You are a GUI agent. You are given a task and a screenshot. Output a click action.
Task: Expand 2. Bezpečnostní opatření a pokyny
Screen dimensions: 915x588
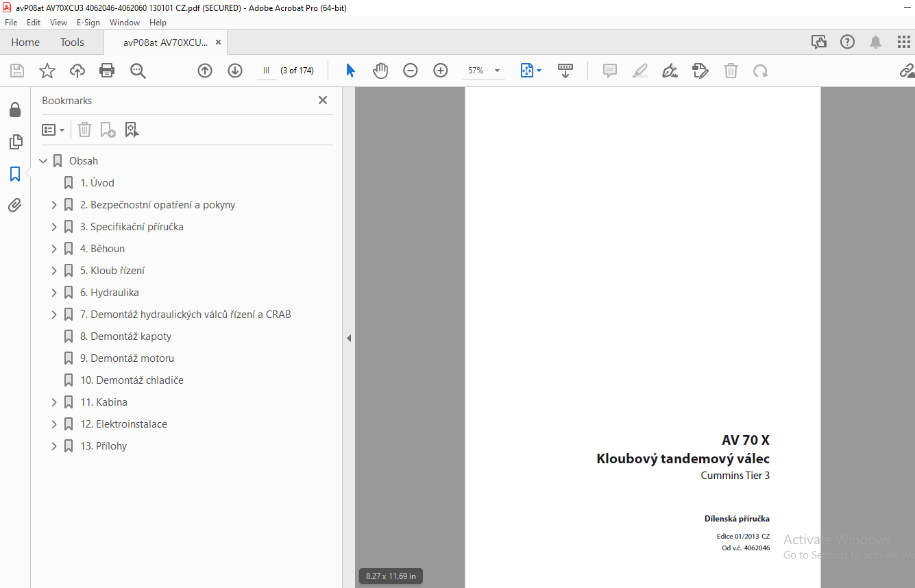[x=54, y=205]
